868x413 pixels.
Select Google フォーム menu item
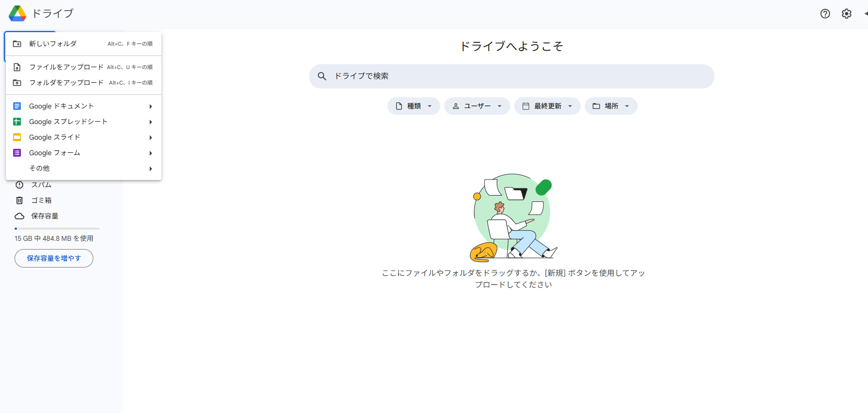(84, 153)
